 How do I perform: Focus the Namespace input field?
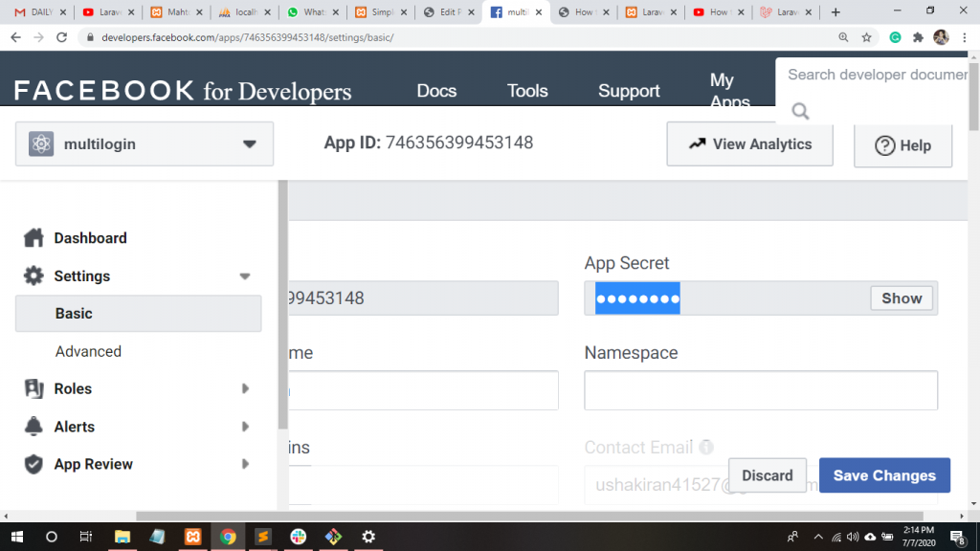pyautogui.click(x=761, y=390)
